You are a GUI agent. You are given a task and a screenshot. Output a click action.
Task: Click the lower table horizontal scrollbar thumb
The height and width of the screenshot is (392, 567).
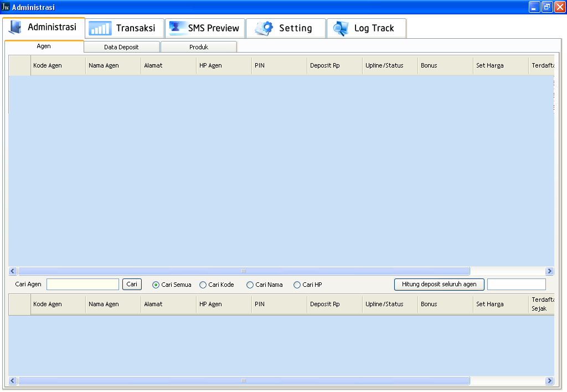(244, 380)
